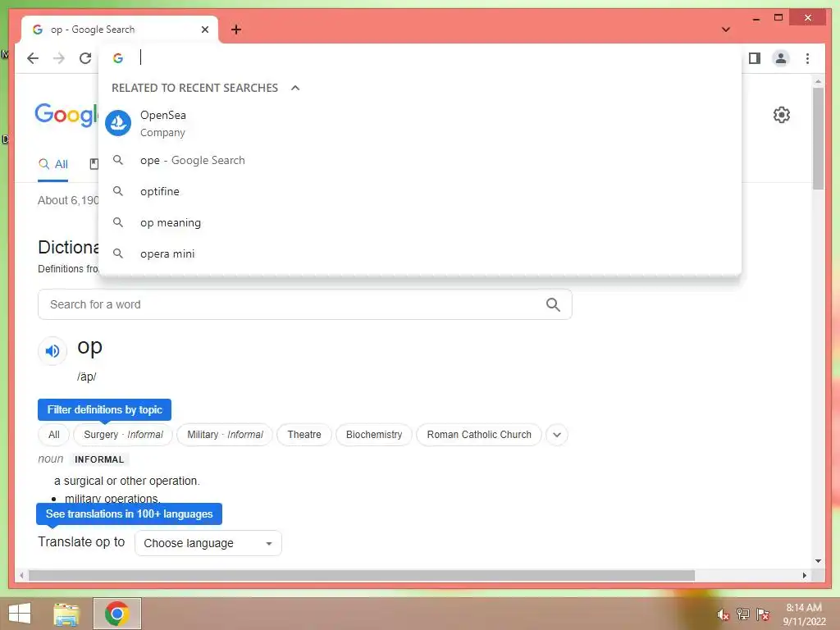Click the /äp/ phonetic text
Screen dimensions: 840x630
point(87,377)
